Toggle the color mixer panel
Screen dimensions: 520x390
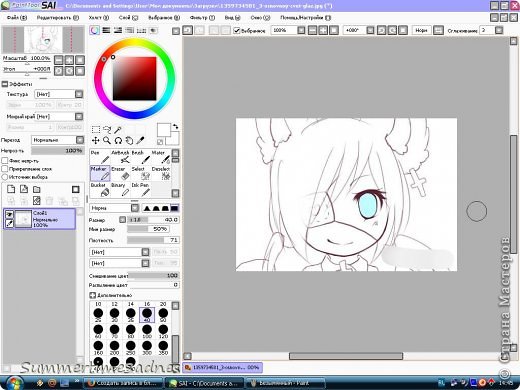[x=129, y=30]
